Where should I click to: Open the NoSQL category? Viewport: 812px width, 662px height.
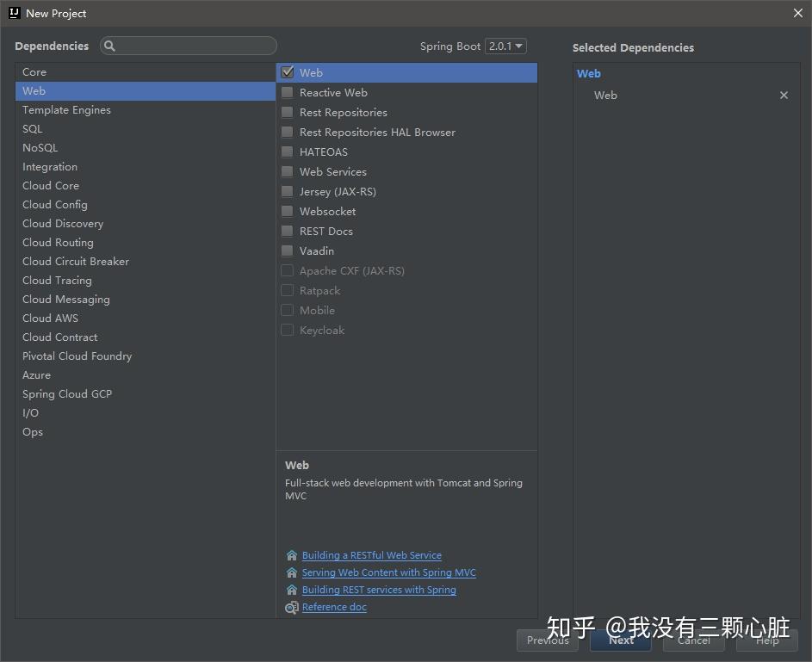146,148
